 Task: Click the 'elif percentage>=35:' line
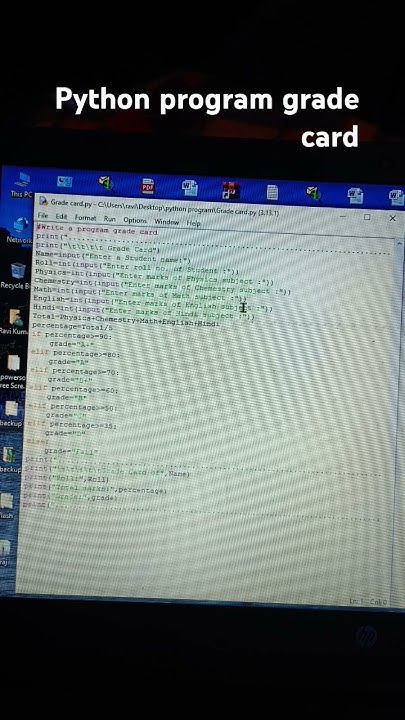72,425
